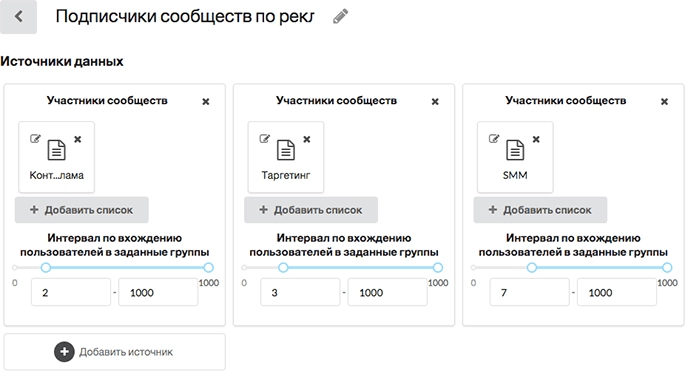Image resolution: width=688 pixels, height=374 pixels.
Task: Click the Добавить источник button
Action: pos(115,352)
